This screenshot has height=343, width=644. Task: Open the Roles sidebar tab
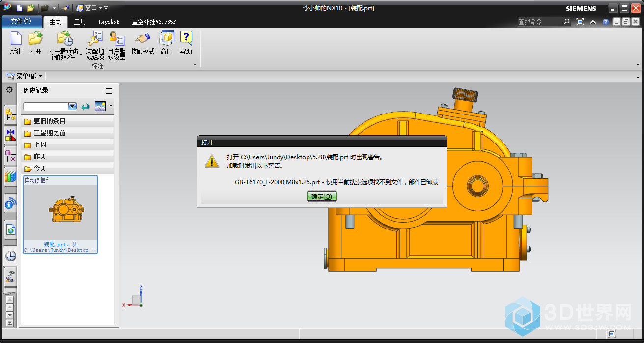[10, 277]
